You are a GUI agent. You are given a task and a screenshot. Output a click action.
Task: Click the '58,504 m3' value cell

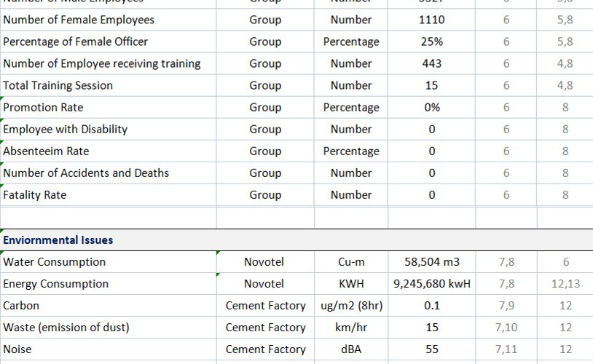click(x=431, y=262)
